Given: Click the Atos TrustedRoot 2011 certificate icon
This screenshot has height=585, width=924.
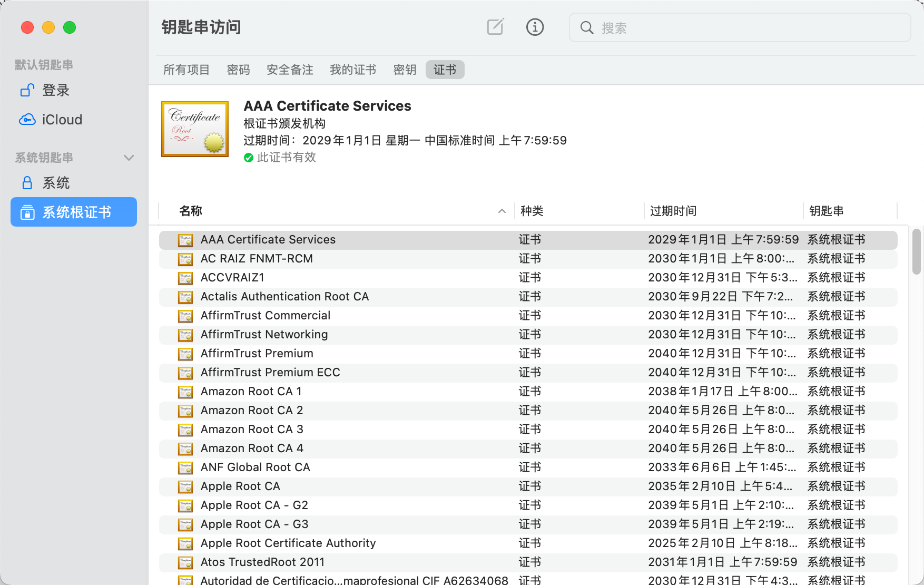Looking at the screenshot, I should [185, 562].
